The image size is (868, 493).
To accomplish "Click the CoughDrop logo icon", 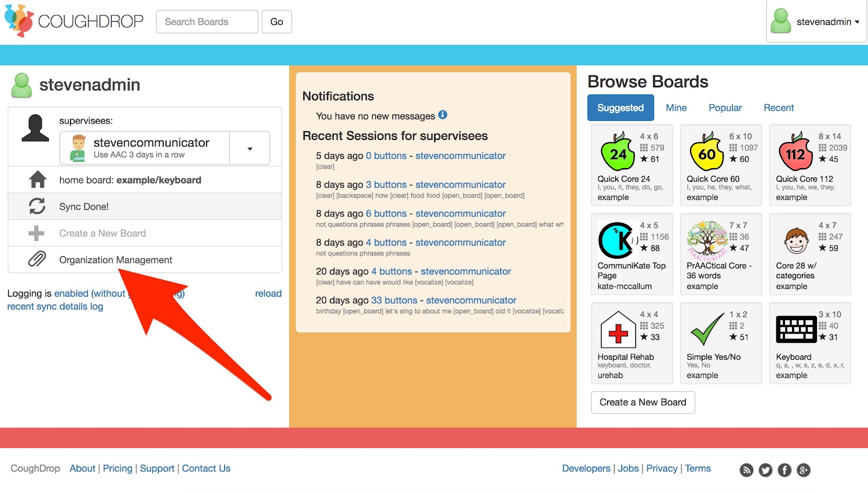I will click(19, 21).
